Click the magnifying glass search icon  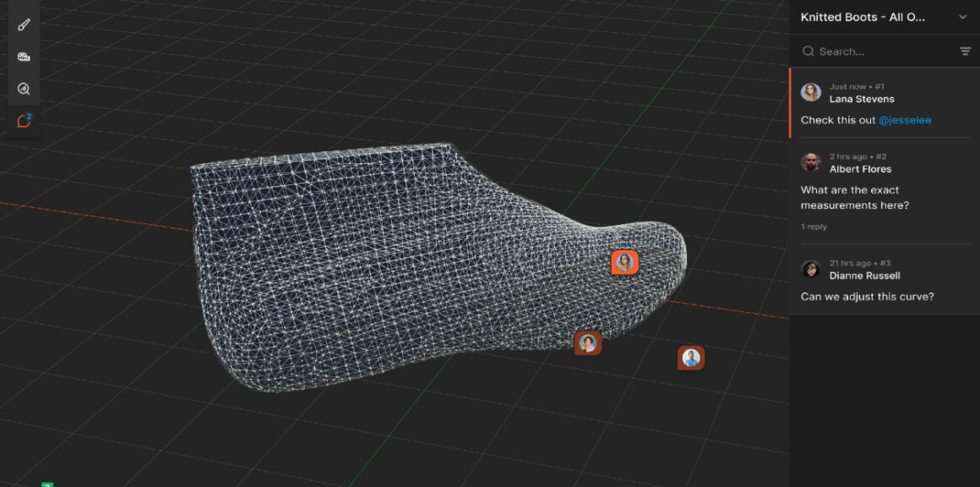808,52
